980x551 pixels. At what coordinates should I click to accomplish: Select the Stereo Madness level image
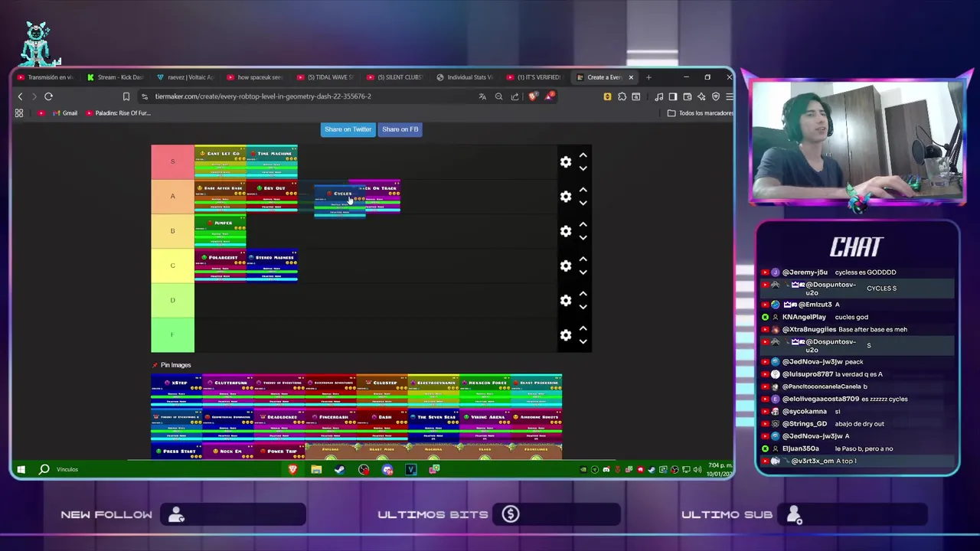[x=272, y=266]
